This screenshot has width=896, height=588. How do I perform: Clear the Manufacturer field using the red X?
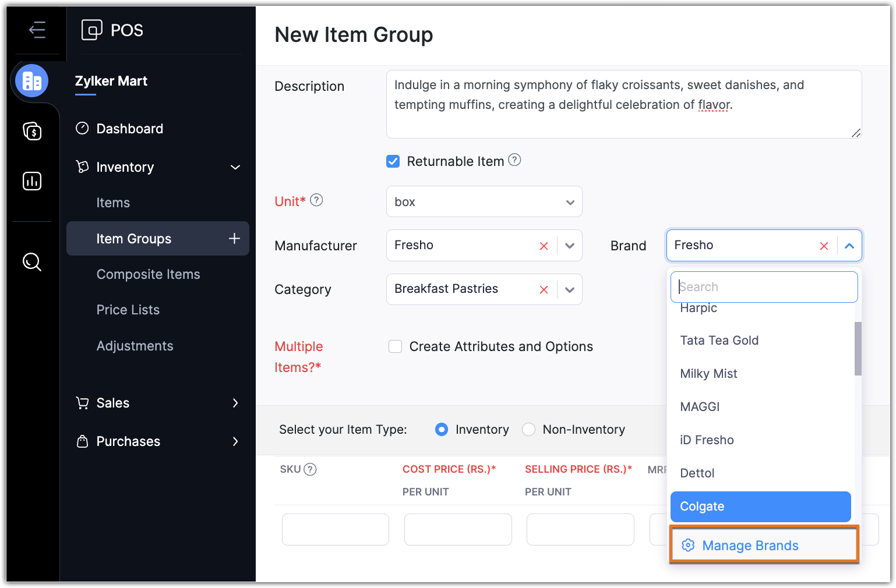[544, 246]
